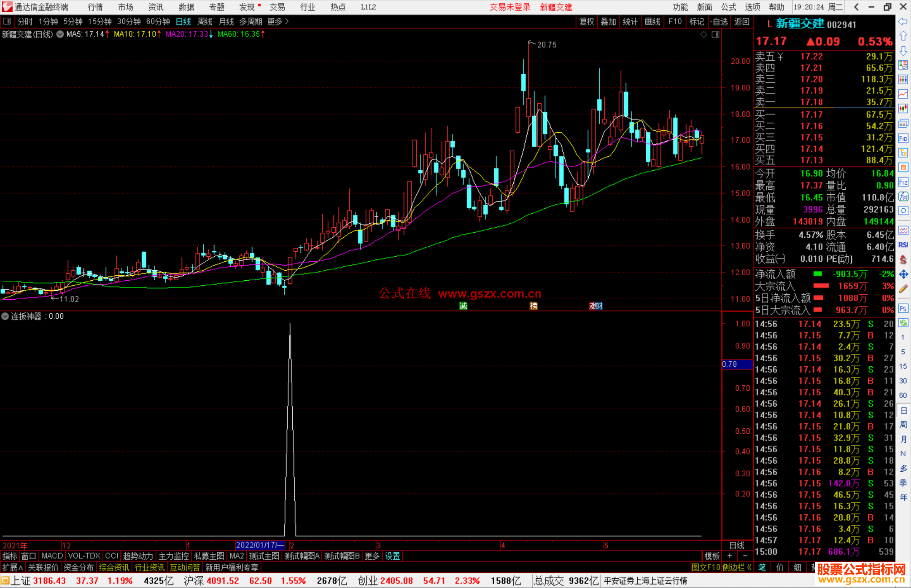Click the 返回 return button
The image size is (911, 588).
click(741, 21)
